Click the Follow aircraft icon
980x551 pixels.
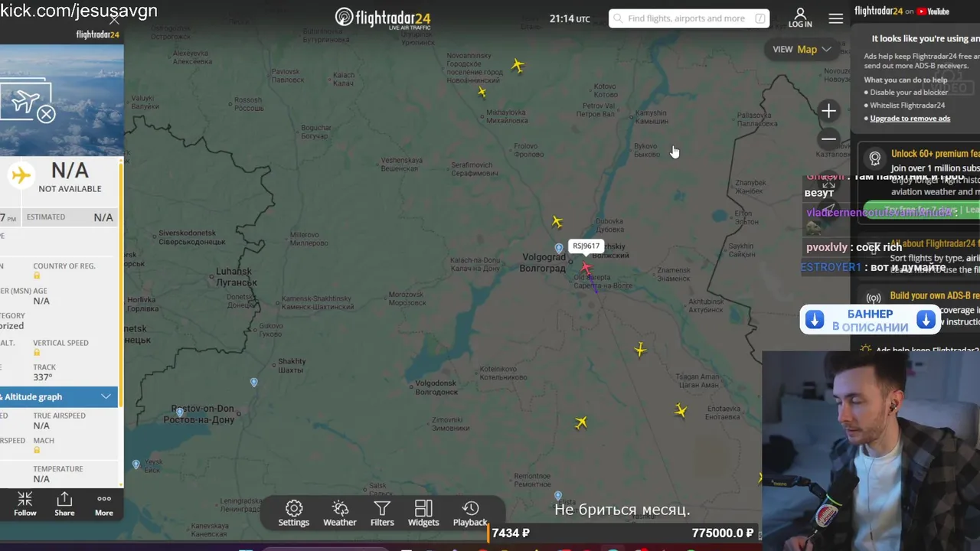click(25, 504)
